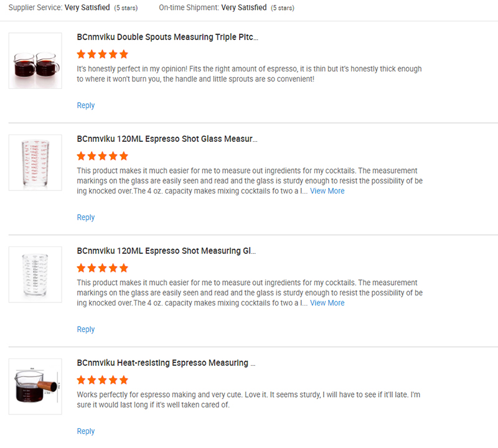Click the star rating under 120ML Shot Glass Measur...

[102, 156]
